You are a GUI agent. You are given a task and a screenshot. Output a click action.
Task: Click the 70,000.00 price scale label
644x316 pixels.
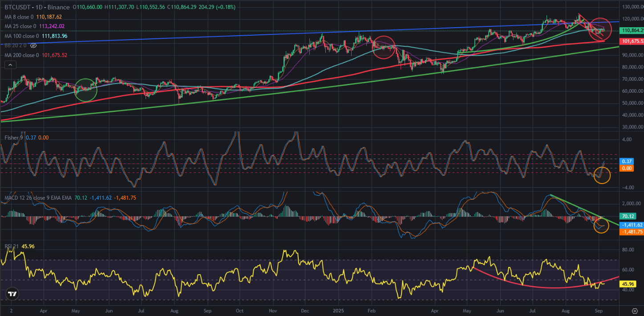632,79
